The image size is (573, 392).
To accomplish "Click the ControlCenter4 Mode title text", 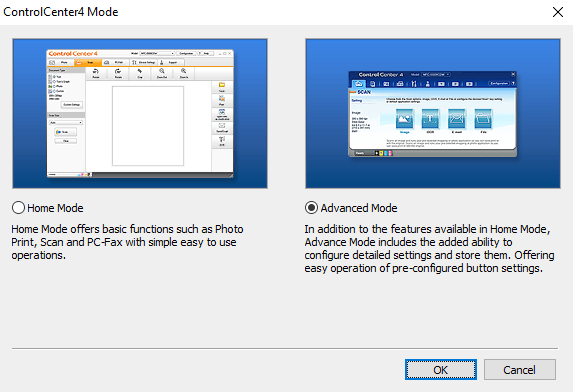I will tap(61, 12).
